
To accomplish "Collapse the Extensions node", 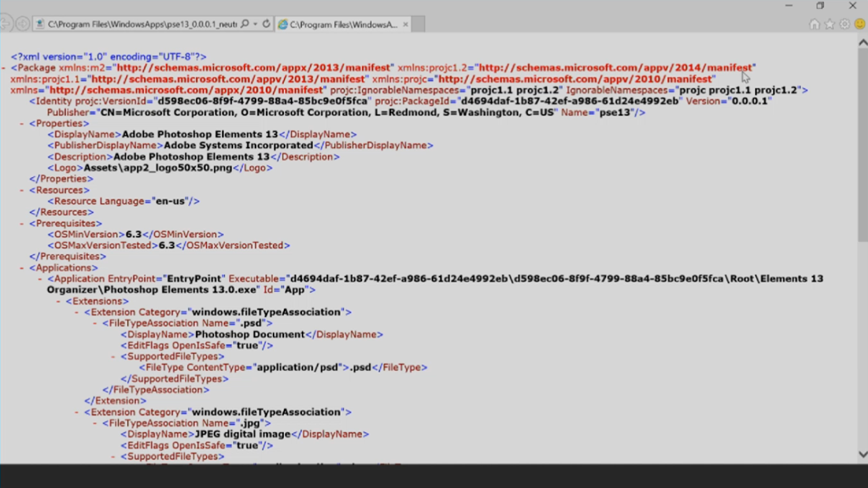I will [58, 301].
